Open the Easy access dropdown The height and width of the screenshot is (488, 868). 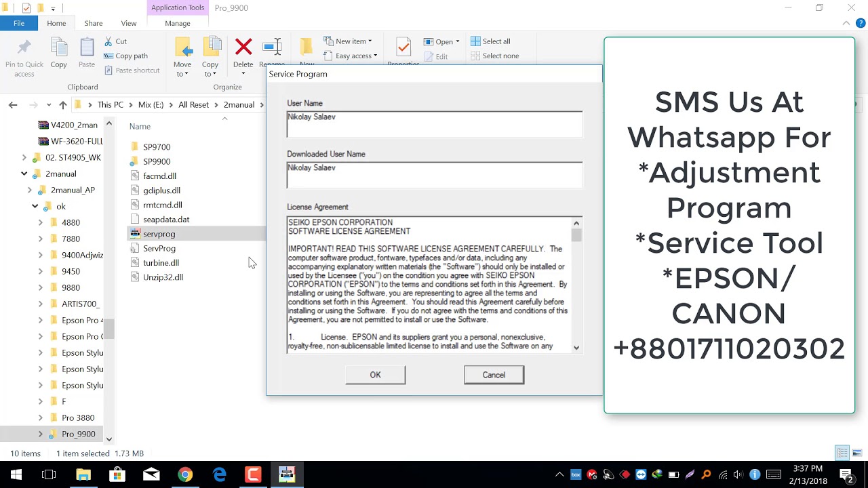351,56
